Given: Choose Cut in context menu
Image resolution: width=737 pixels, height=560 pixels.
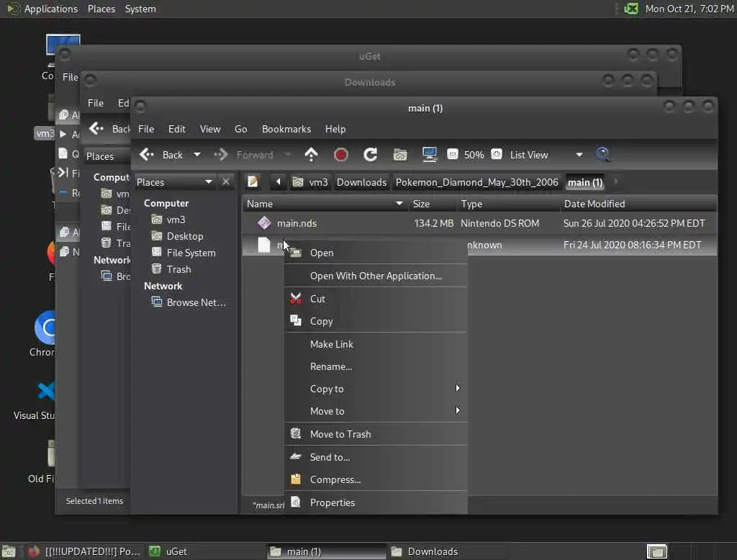Looking at the screenshot, I should tap(376, 299).
